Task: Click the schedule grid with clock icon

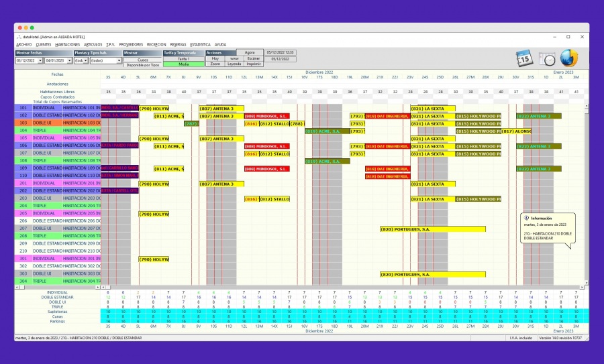Action: (546, 58)
